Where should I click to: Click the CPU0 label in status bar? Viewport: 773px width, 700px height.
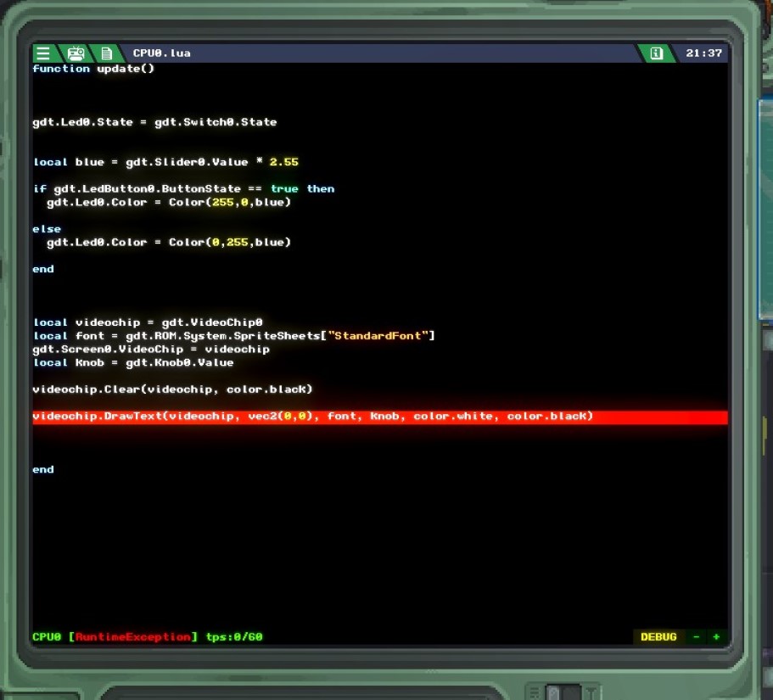tap(47, 636)
